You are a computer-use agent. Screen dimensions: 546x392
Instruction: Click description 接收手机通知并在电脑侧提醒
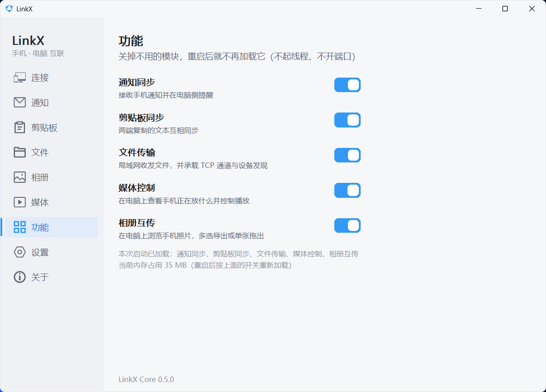pyautogui.click(x=166, y=95)
